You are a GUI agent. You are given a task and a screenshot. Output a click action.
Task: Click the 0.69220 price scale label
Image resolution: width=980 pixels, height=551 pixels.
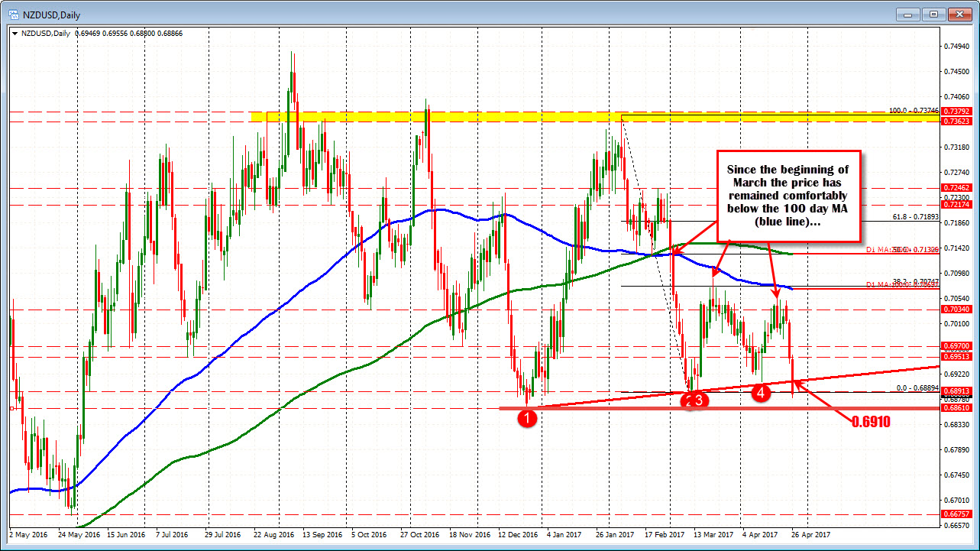pyautogui.click(x=957, y=374)
